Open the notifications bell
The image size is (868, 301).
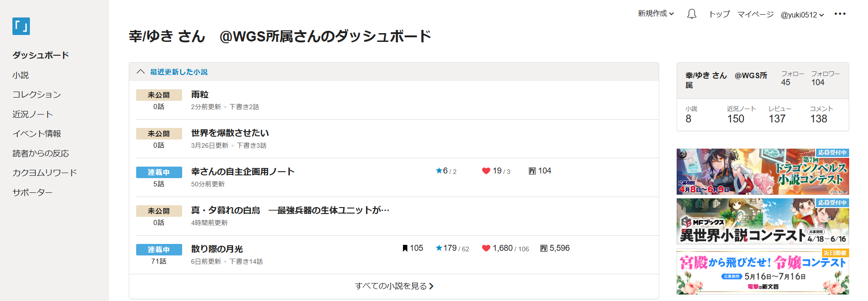click(x=691, y=14)
